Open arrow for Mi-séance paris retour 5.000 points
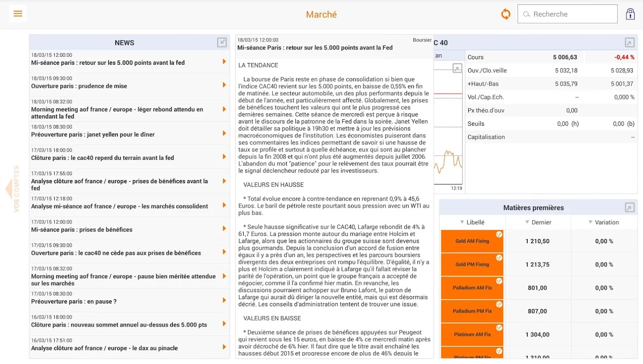The height and width of the screenshot is (364, 643). coord(224,61)
